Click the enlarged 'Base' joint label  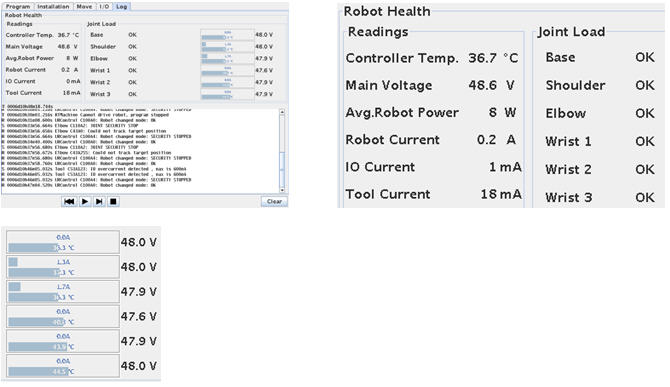pos(560,57)
